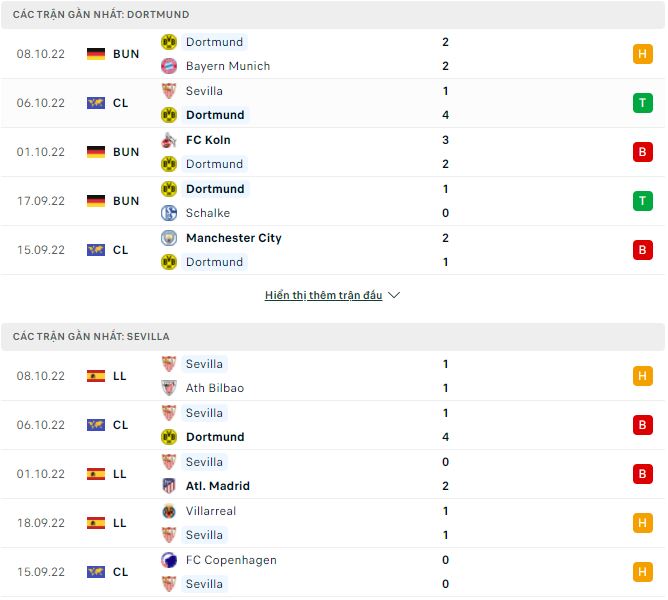
Task: Click the FC Copenhagen club crest
Action: pos(168,560)
